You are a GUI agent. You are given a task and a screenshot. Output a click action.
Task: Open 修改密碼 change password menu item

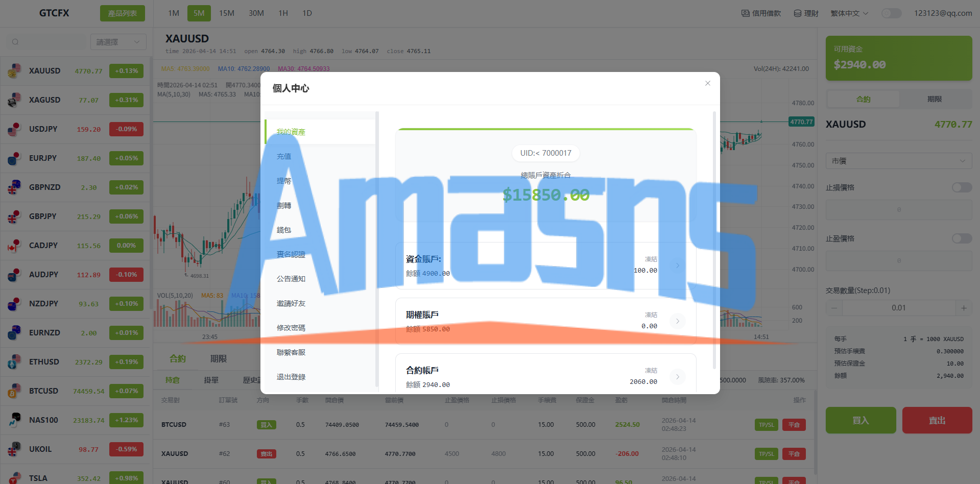click(x=321, y=328)
